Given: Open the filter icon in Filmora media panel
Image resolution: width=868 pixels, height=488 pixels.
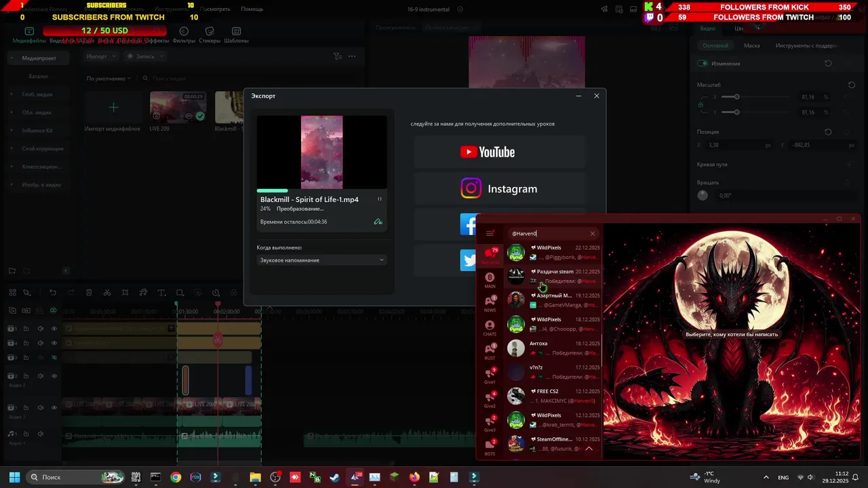Looking at the screenshot, I should pos(337,56).
